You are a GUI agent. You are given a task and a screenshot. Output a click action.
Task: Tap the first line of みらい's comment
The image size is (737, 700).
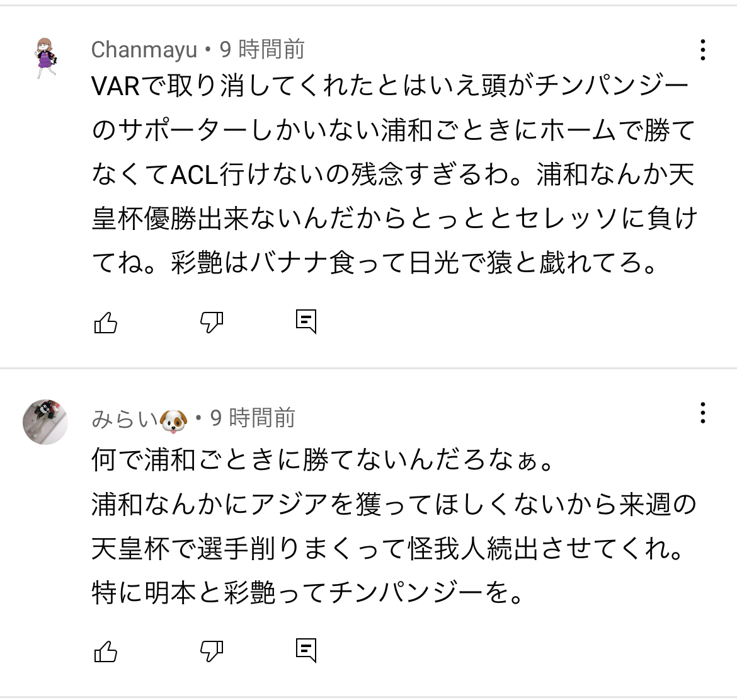322,461
